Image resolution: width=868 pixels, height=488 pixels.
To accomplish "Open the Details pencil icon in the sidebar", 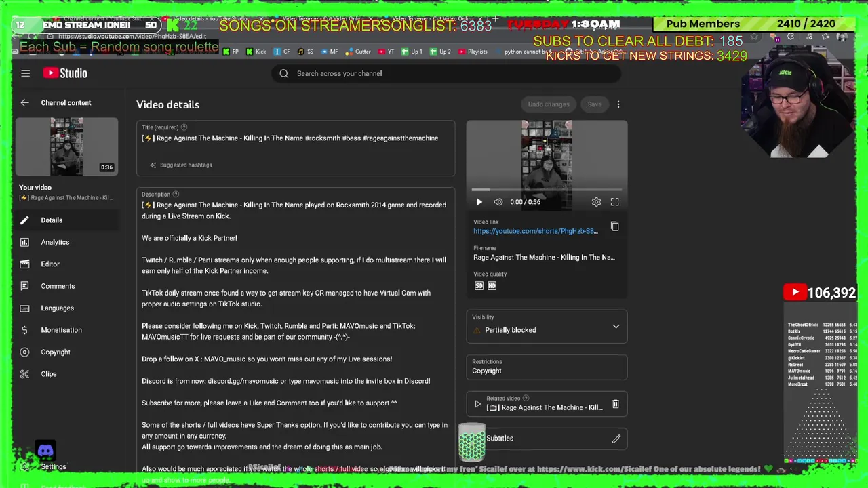I will (24, 220).
